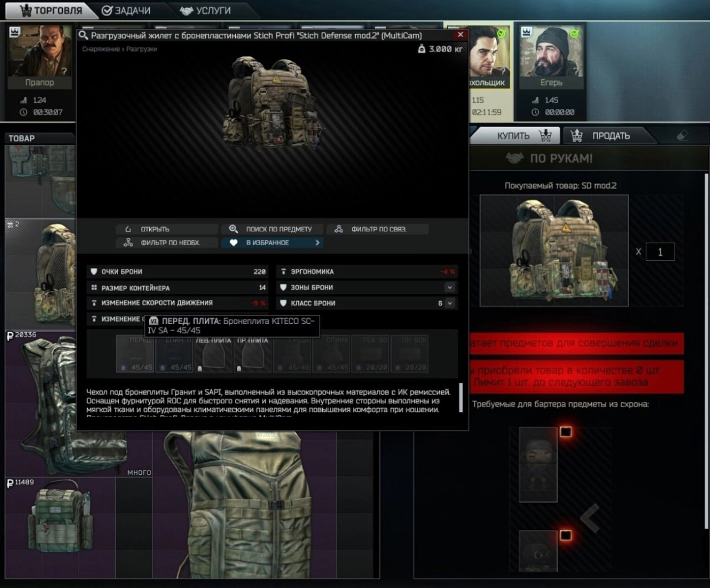This screenshot has width=710, height=588.
Task: Click the shield icon beside КЛАСС БРОНИ
Action: [283, 303]
